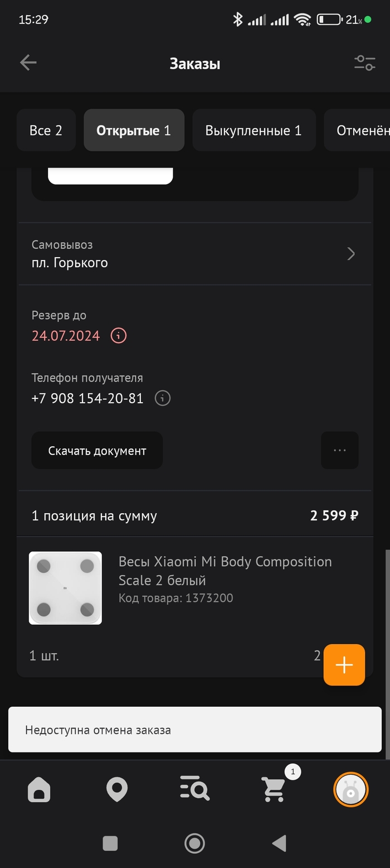Open Весы Xiaomi Mi Body Composition link
Image resolution: width=390 pixels, height=868 pixels.
(225, 571)
